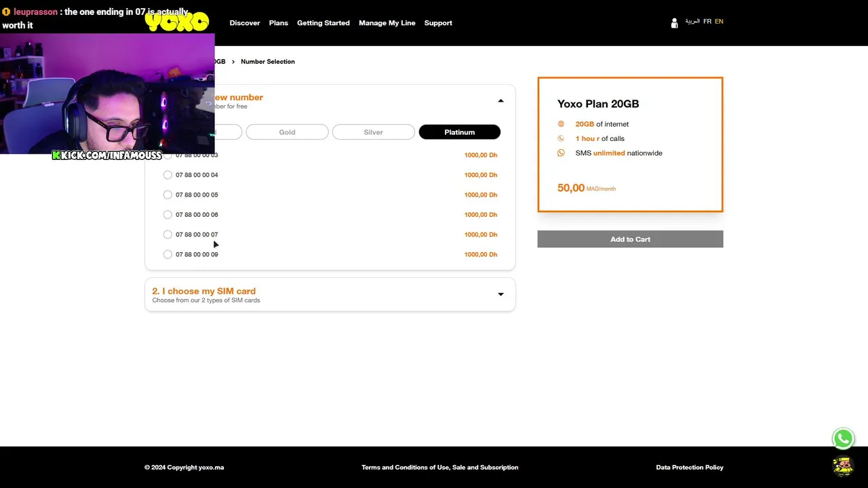
Task: Open the mascot chatbot icon
Action: (x=843, y=466)
